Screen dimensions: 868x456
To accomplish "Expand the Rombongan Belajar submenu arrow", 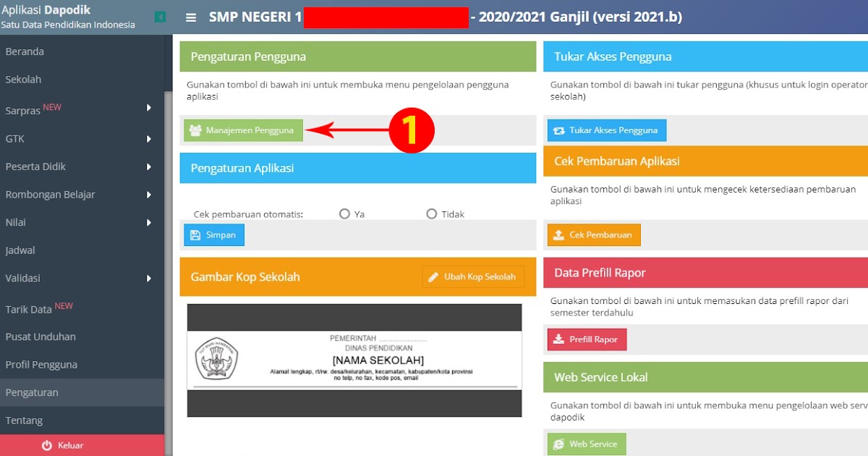I will point(149,195).
